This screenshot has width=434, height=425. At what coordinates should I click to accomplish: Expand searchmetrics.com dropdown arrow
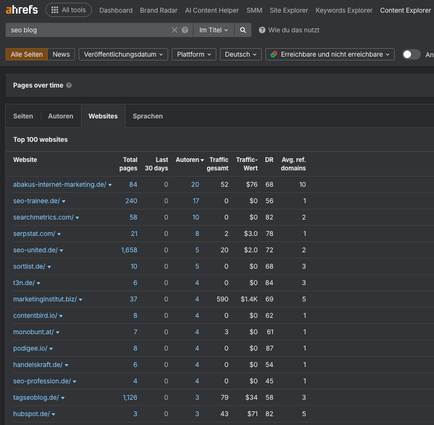point(77,218)
